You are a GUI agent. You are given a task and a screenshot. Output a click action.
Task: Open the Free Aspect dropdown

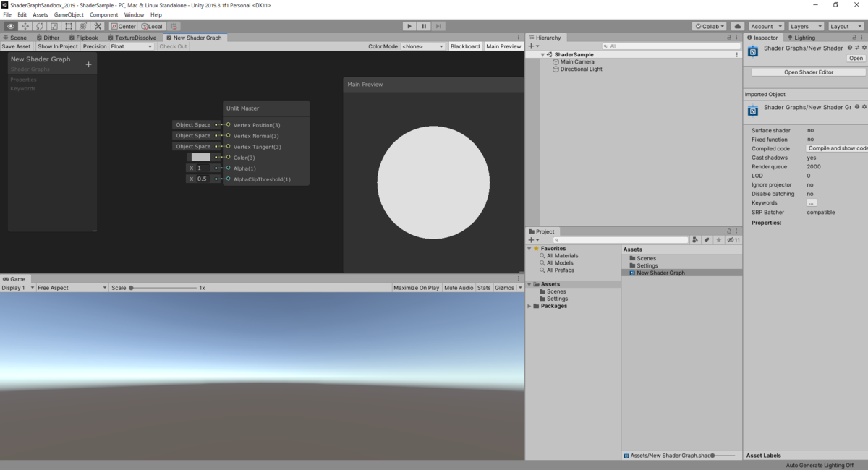click(72, 288)
